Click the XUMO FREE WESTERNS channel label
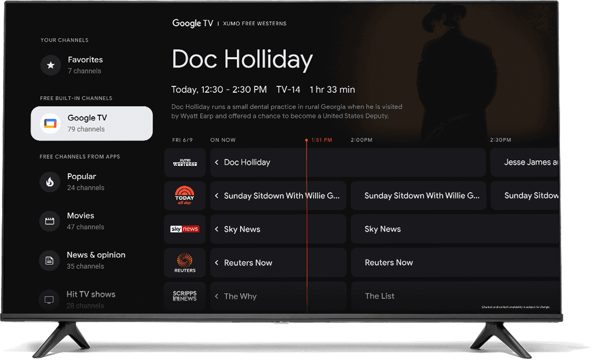The height and width of the screenshot is (364, 592). click(255, 24)
